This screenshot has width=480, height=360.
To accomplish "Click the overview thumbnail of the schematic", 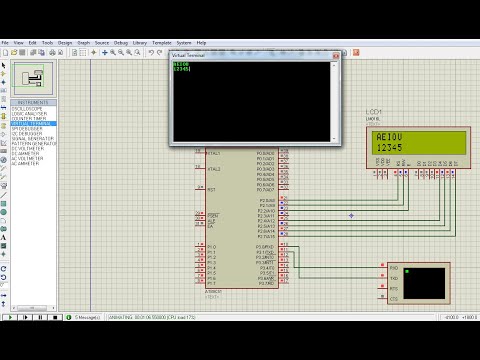I will 33,79.
